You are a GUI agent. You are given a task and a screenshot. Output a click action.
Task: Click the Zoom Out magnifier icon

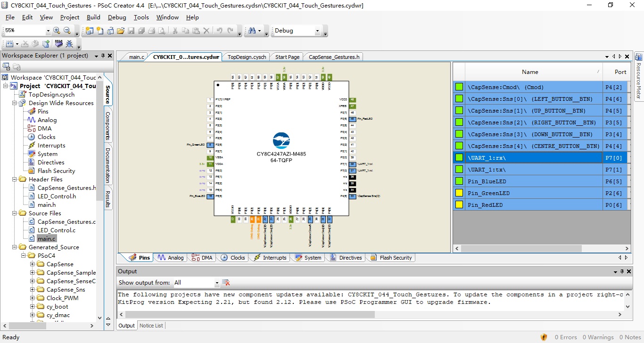67,31
